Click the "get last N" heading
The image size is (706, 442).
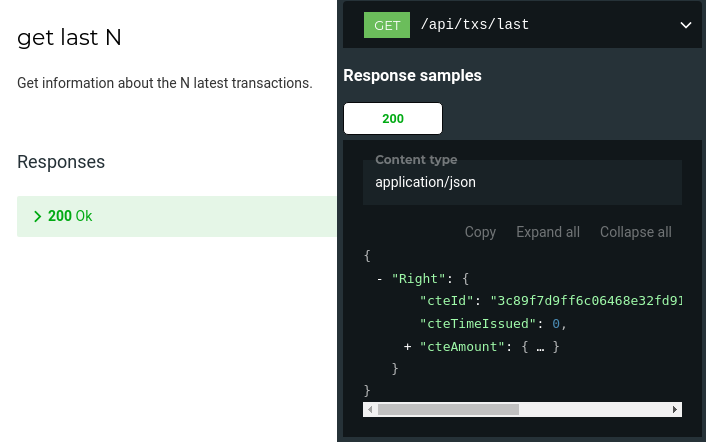(69, 38)
